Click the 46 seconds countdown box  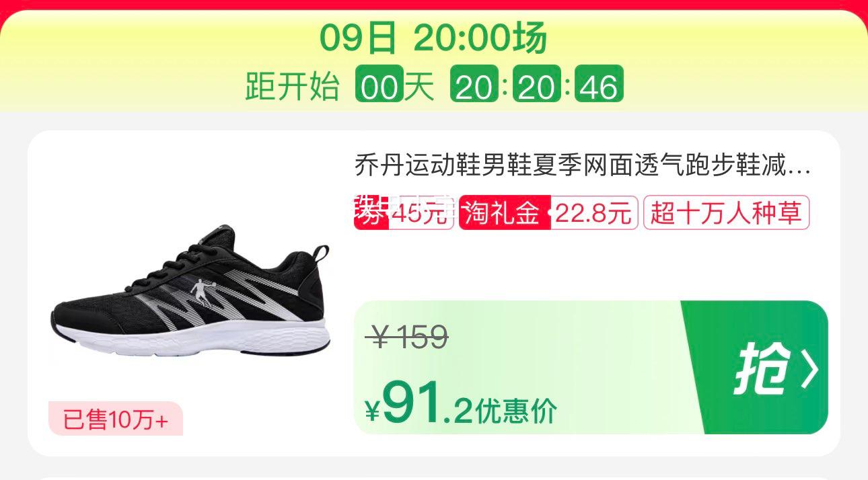(599, 85)
